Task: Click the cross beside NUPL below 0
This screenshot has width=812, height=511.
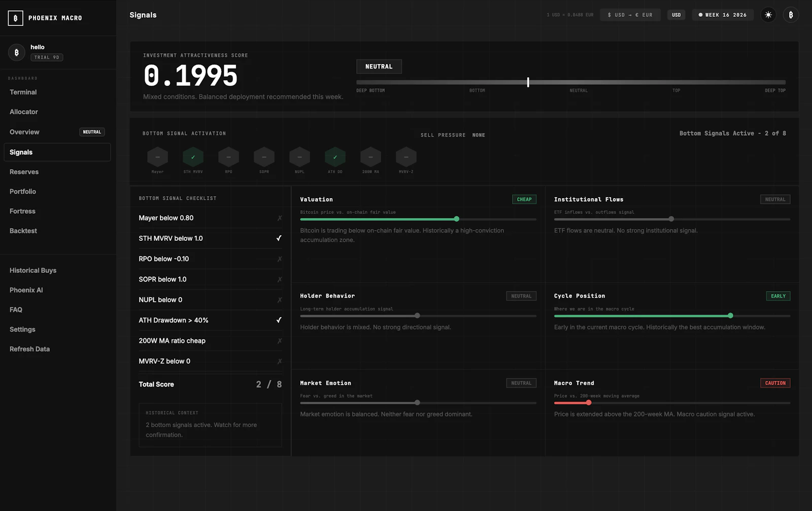Action: click(280, 300)
